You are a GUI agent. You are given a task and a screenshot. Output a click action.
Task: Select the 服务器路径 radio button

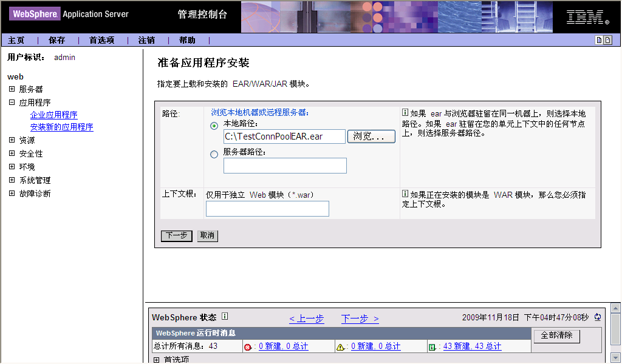pos(214,155)
